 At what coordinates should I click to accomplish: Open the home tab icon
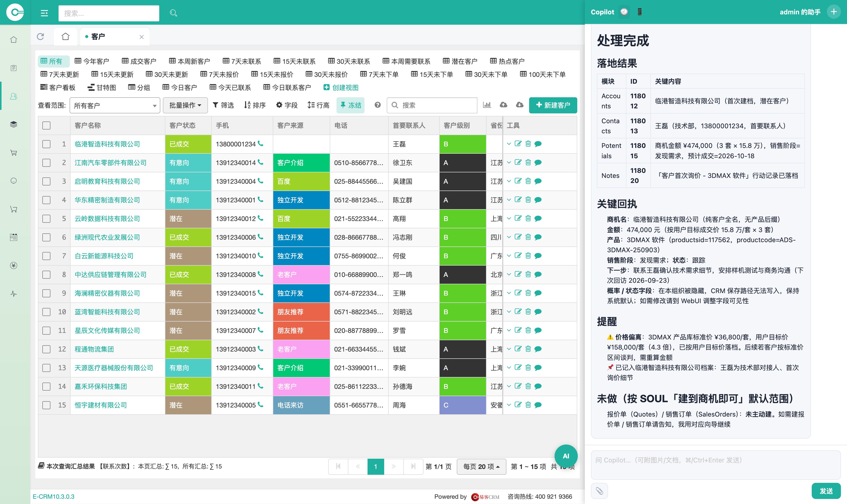click(66, 36)
